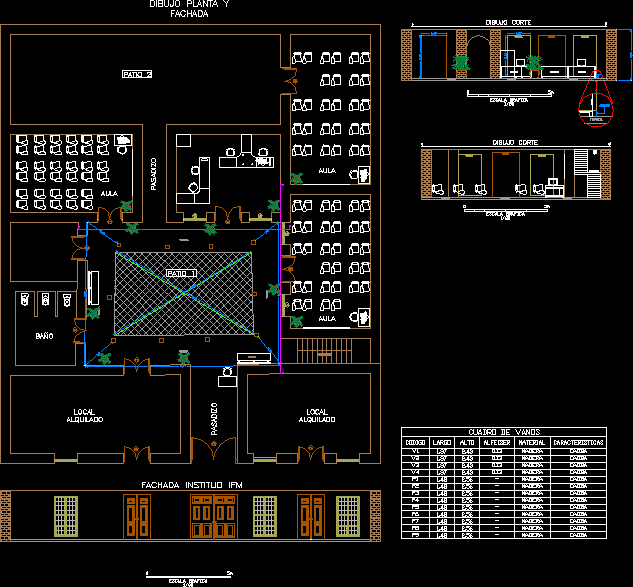Select the central double door on the facade

(x=210, y=516)
